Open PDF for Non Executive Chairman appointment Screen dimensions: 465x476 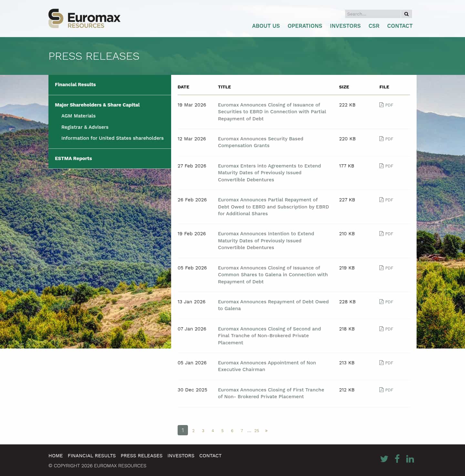pyautogui.click(x=386, y=363)
